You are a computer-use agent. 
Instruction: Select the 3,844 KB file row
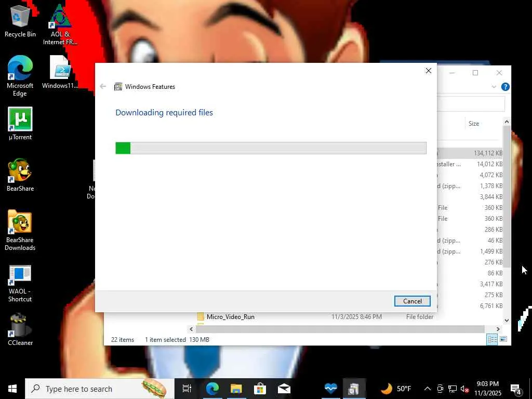[470, 197]
